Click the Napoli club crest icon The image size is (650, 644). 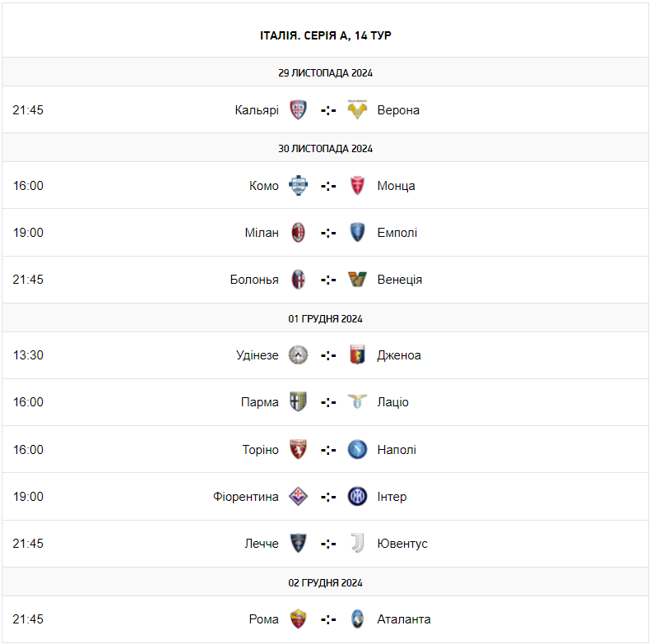point(357,450)
